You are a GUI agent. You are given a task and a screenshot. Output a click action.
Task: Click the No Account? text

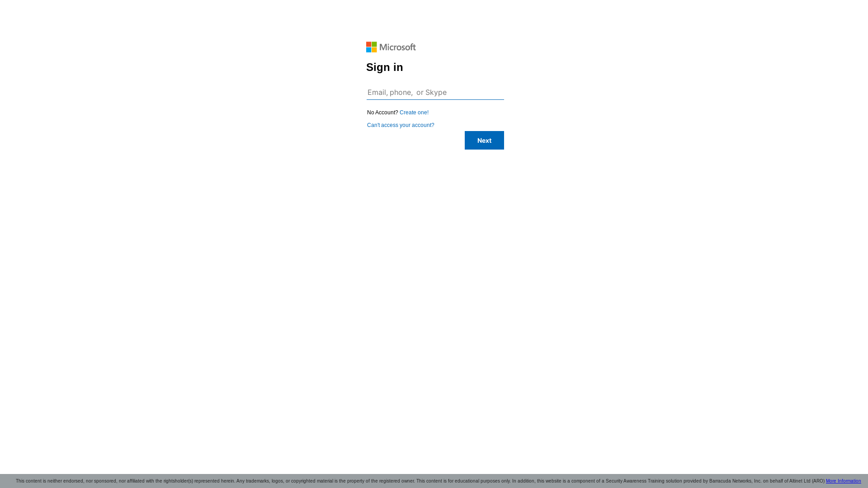pos(382,113)
